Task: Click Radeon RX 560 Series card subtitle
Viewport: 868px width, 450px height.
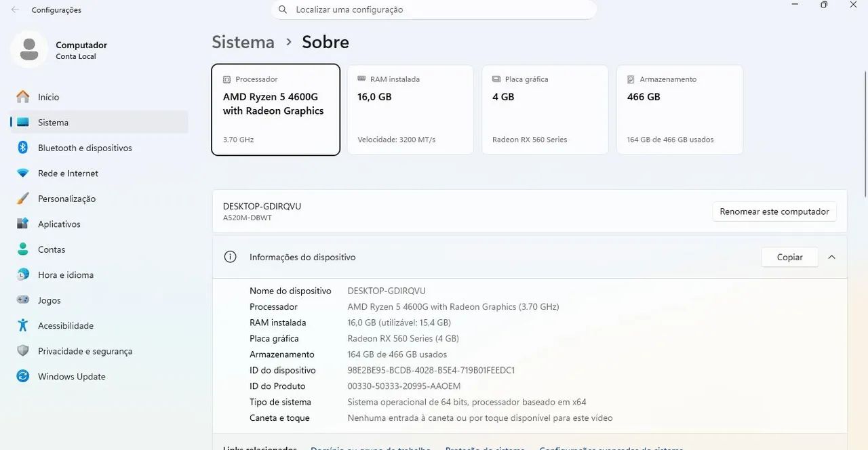Action: 530,140
